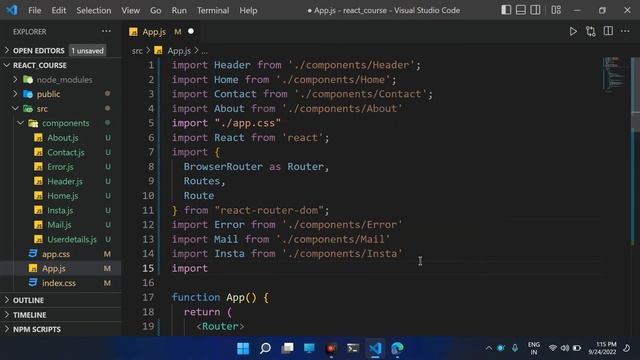Toggle secondary side bar layout icon
Image resolution: width=640 pixels, height=360 pixels.
pyautogui.click(x=535, y=10)
